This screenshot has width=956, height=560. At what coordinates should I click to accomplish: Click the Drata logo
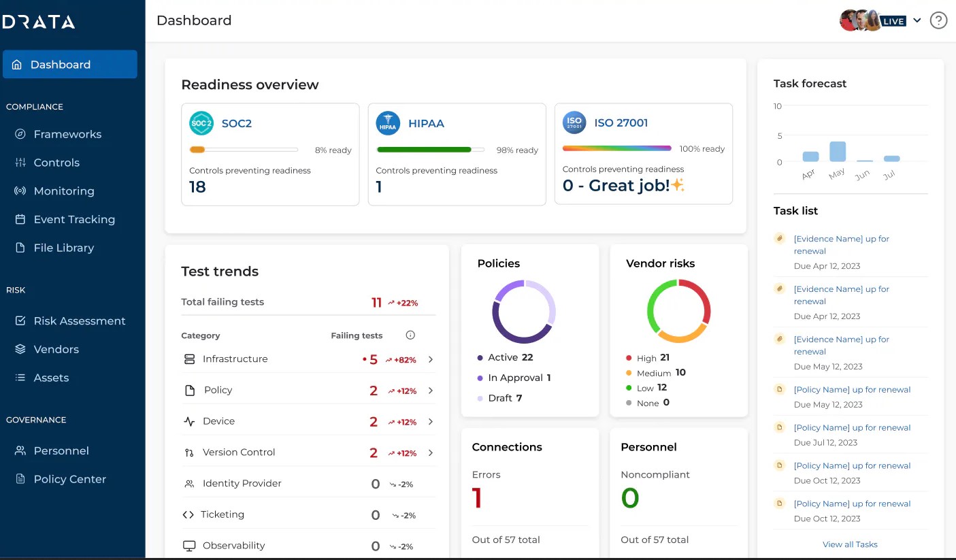click(x=38, y=22)
